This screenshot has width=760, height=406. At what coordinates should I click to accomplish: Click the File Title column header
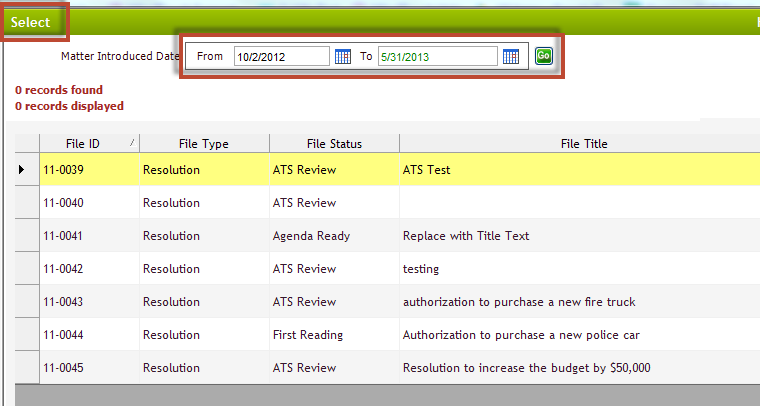(581, 144)
